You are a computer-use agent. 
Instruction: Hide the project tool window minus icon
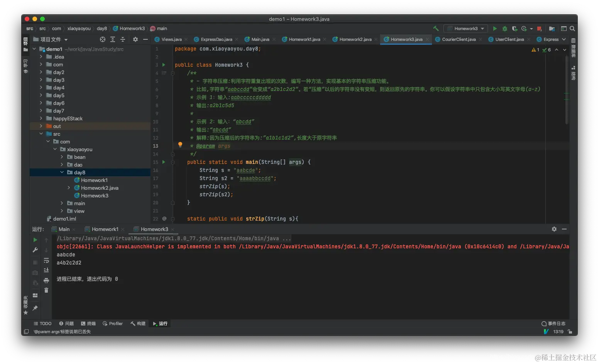[x=146, y=39]
